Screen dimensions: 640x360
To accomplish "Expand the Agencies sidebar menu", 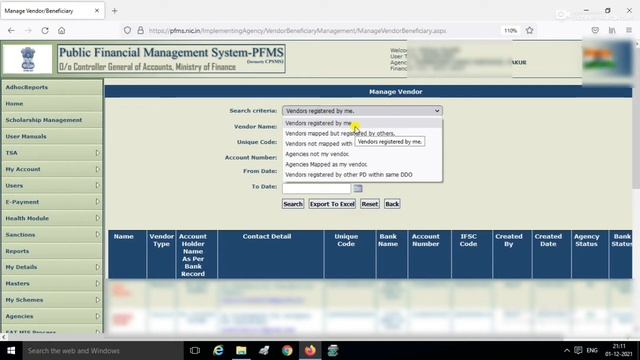I will click(x=52, y=316).
